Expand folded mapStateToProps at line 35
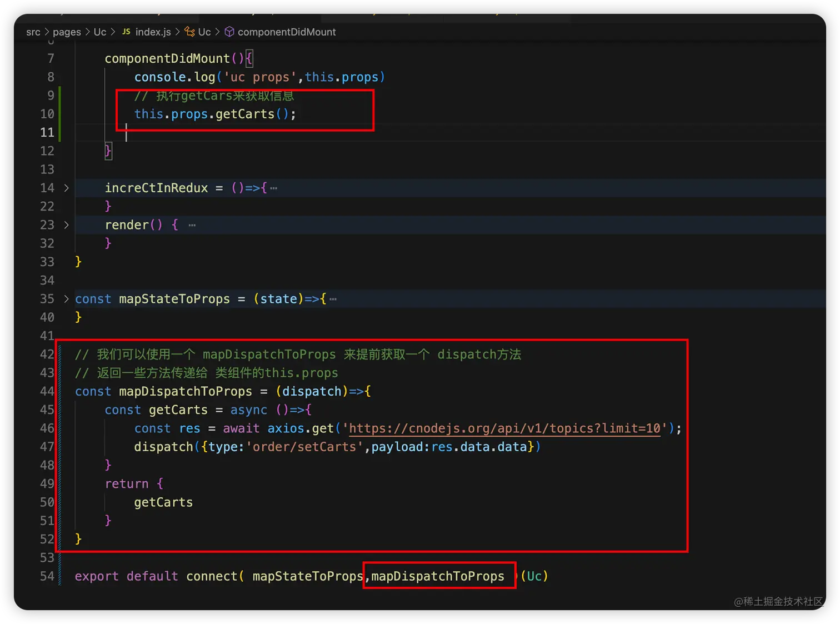Image resolution: width=840 pixels, height=624 pixels. pyautogui.click(x=66, y=299)
